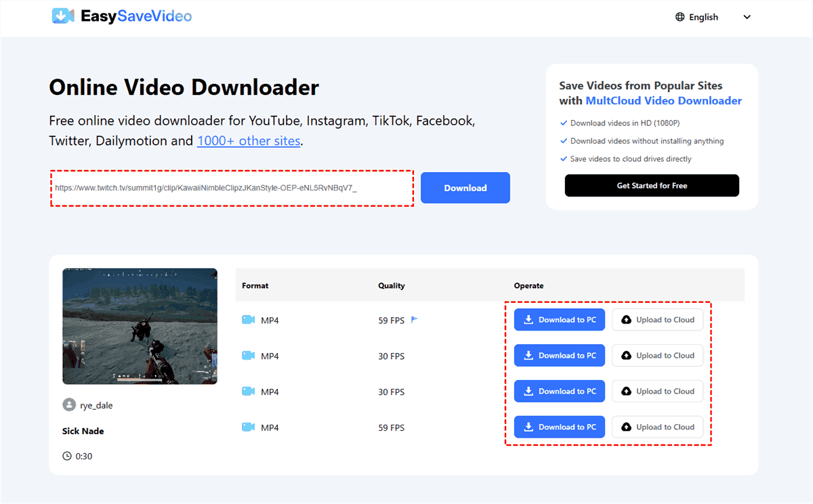Click Download to PC in the fourth row
The height and width of the screenshot is (504, 813).
click(x=560, y=427)
